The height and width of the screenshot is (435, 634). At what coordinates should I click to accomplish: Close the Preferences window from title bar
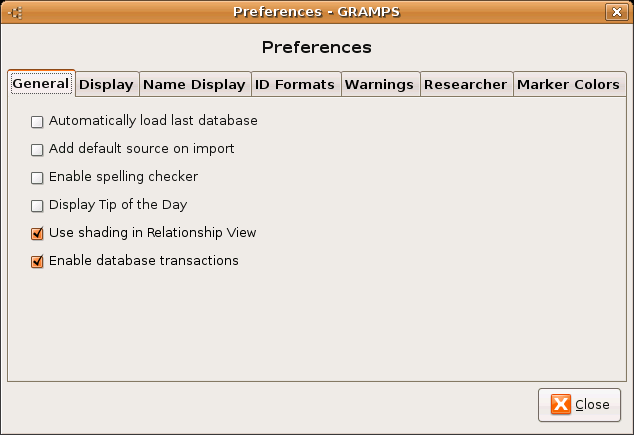[616, 12]
